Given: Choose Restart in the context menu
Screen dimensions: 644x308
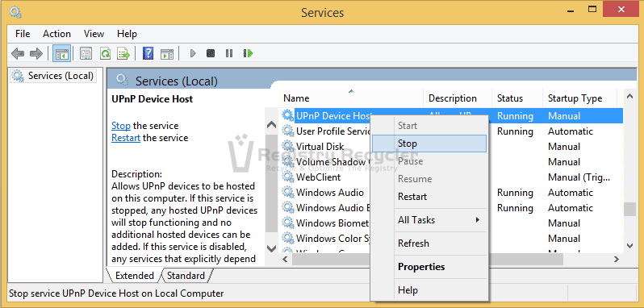Looking at the screenshot, I should point(429,197).
